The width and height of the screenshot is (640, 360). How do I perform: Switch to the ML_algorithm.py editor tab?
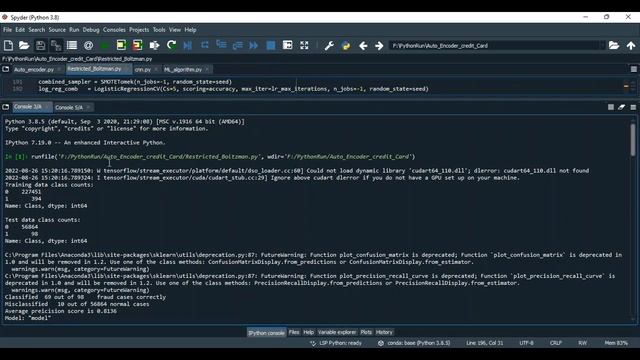click(183, 70)
